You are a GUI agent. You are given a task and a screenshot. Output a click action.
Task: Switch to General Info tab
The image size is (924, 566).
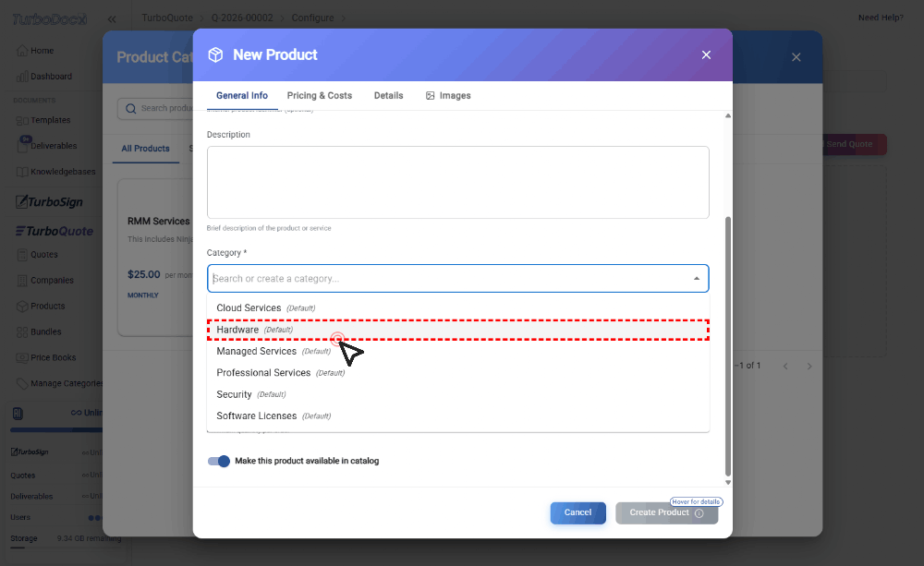click(x=241, y=95)
